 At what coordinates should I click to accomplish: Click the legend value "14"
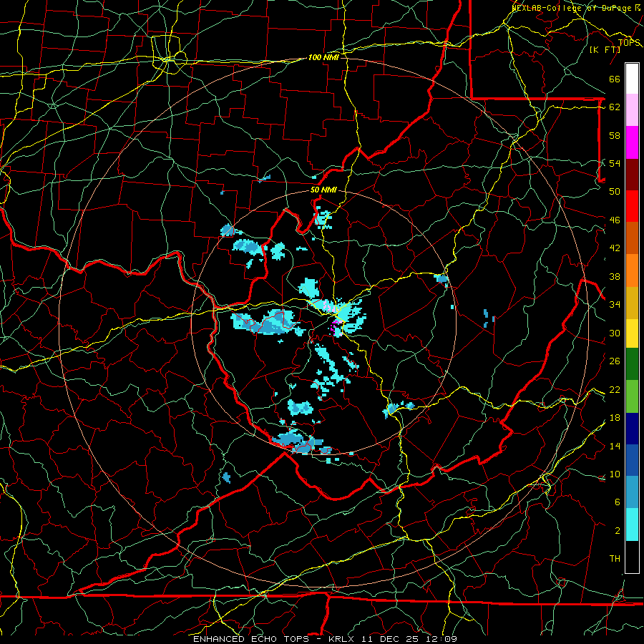point(615,446)
